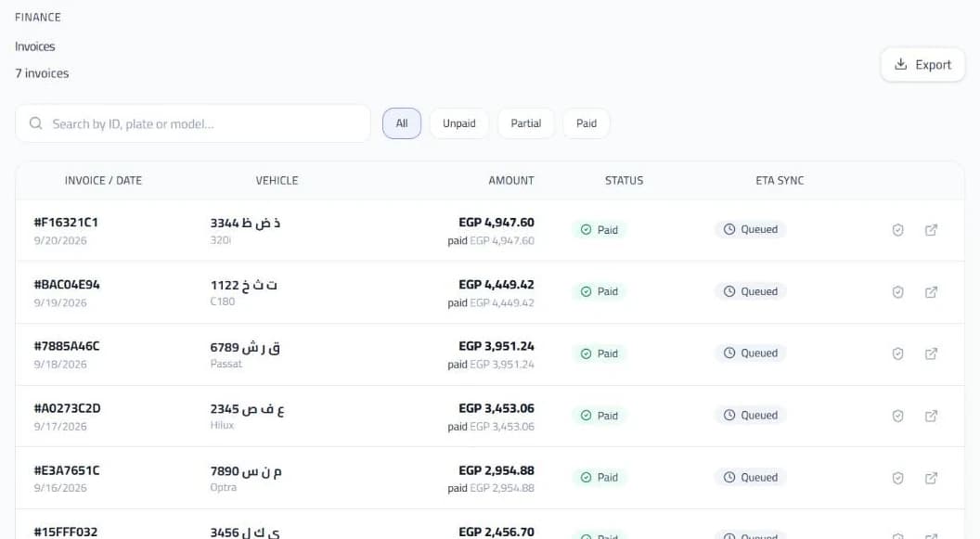Click the shield icon for invoice #E3A7651C
The width and height of the screenshot is (980, 539).
(897, 478)
